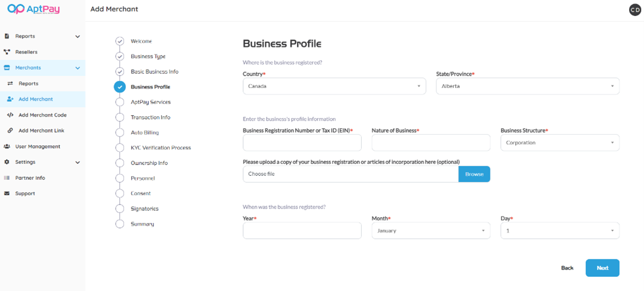The image size is (644, 291).
Task: Click the Support envelope icon
Action: (x=7, y=194)
